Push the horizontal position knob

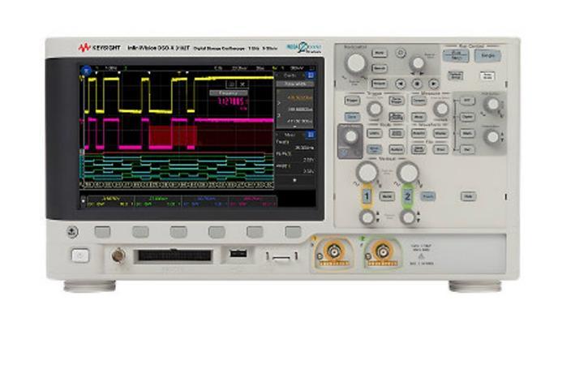(418, 63)
